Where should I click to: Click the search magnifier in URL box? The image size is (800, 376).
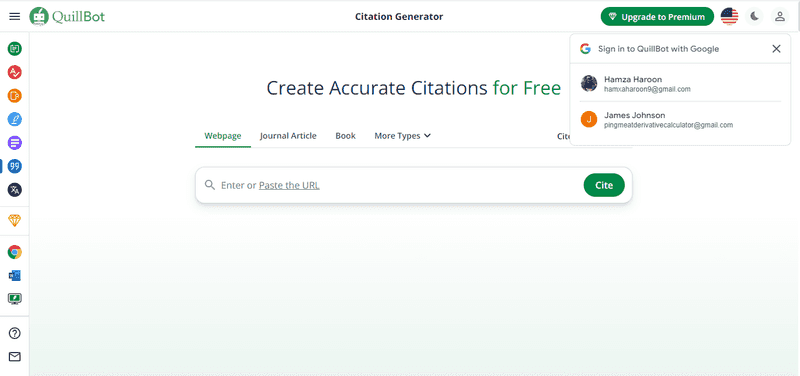tap(210, 185)
